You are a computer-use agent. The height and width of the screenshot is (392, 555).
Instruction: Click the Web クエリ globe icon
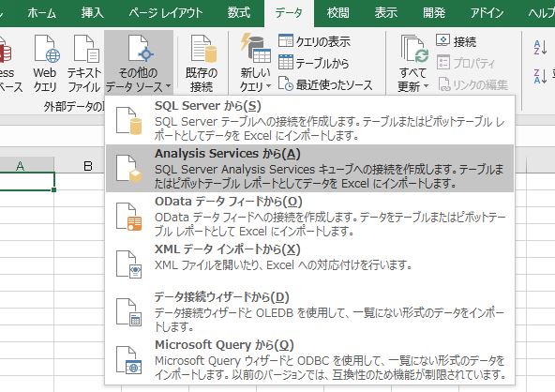(47, 49)
